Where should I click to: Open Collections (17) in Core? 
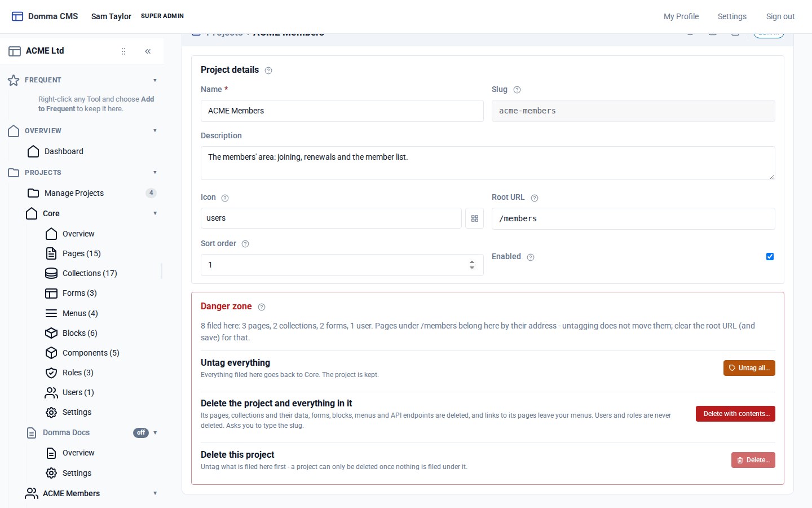90,273
